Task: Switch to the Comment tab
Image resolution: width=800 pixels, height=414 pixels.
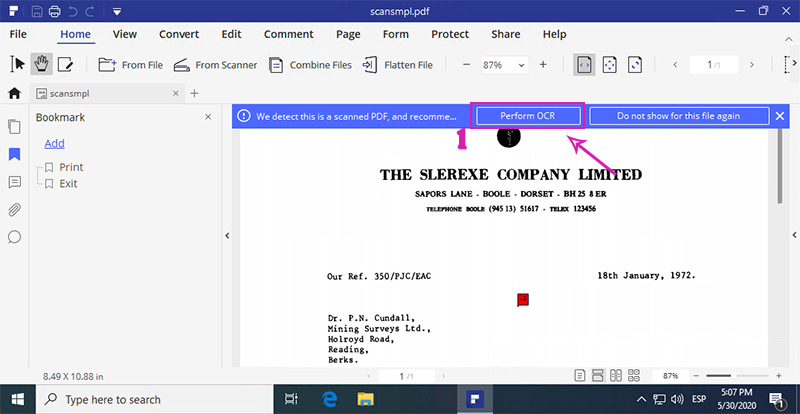Action: pyautogui.click(x=289, y=34)
